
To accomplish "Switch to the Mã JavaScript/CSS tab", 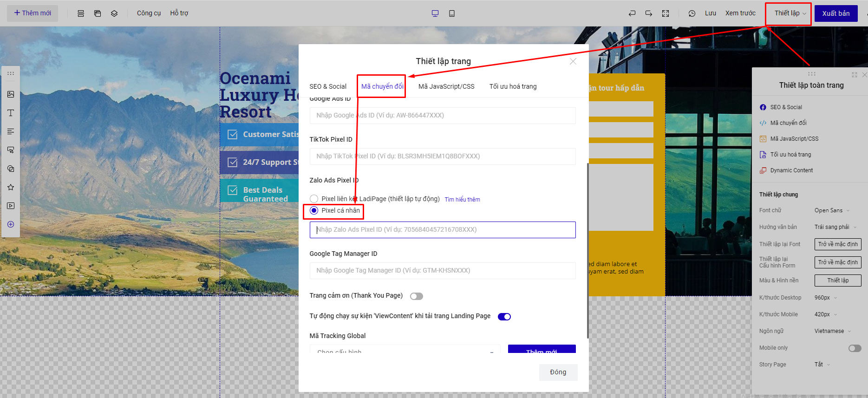I will 446,86.
